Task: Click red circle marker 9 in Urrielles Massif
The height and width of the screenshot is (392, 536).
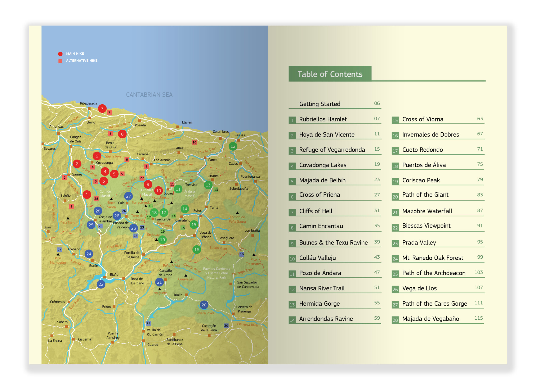Action: (x=148, y=184)
